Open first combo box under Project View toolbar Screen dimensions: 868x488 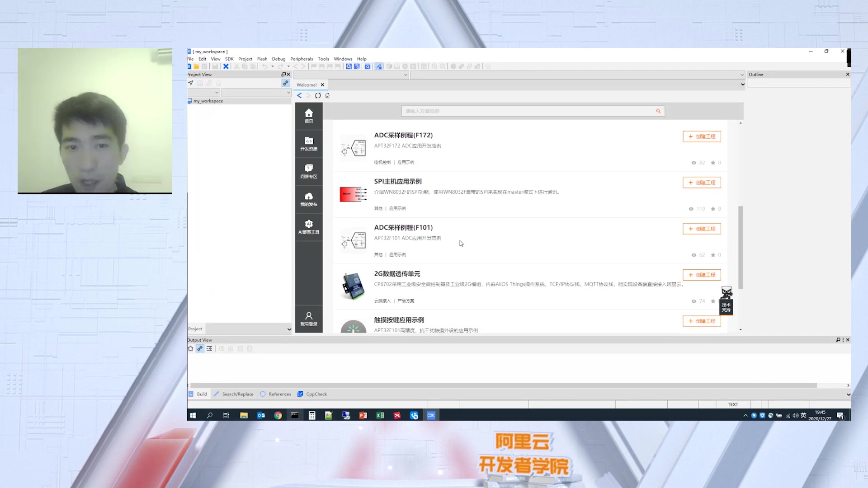(203, 93)
